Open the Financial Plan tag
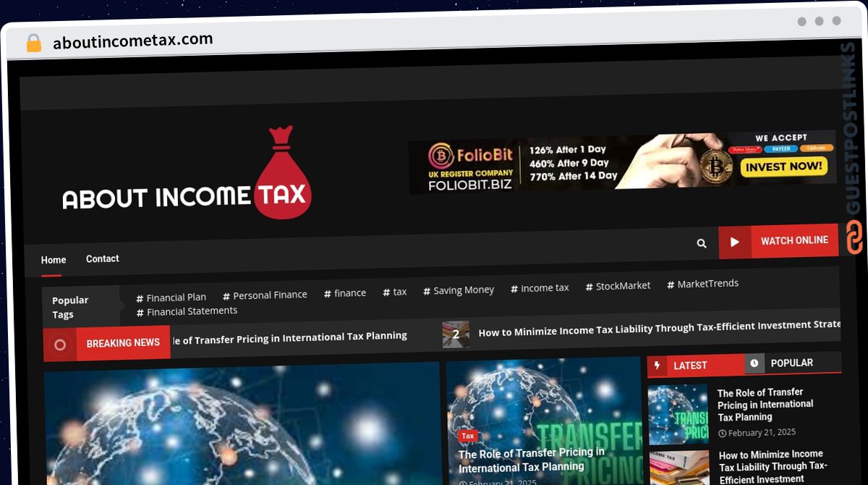Viewport: 868px width, 485px height. point(171,298)
